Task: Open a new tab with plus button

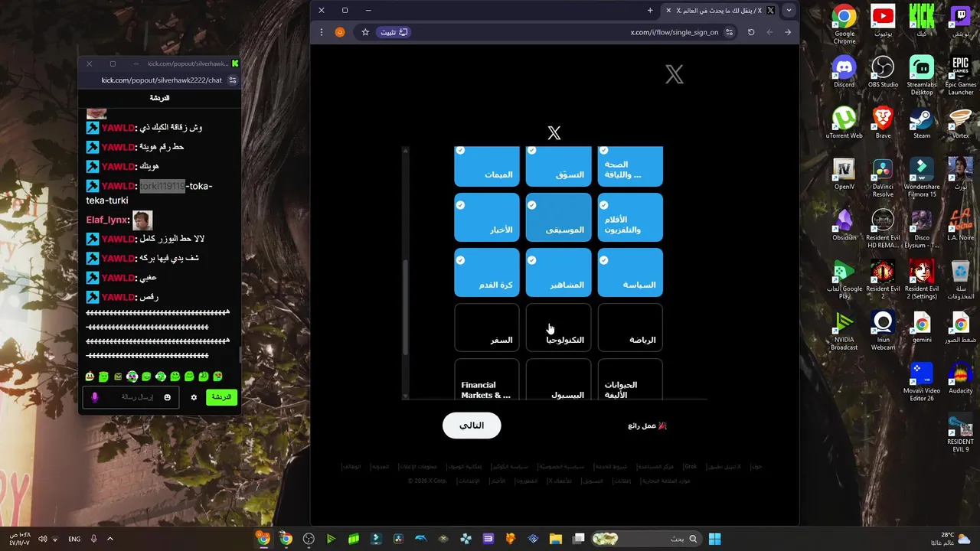Action: [x=650, y=10]
